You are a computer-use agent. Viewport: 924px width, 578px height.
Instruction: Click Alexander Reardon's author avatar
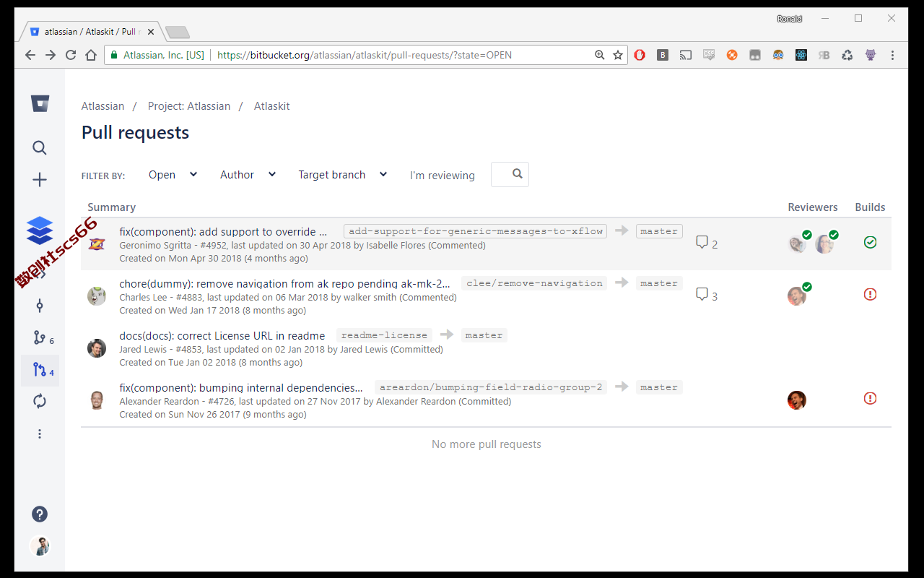click(x=97, y=400)
